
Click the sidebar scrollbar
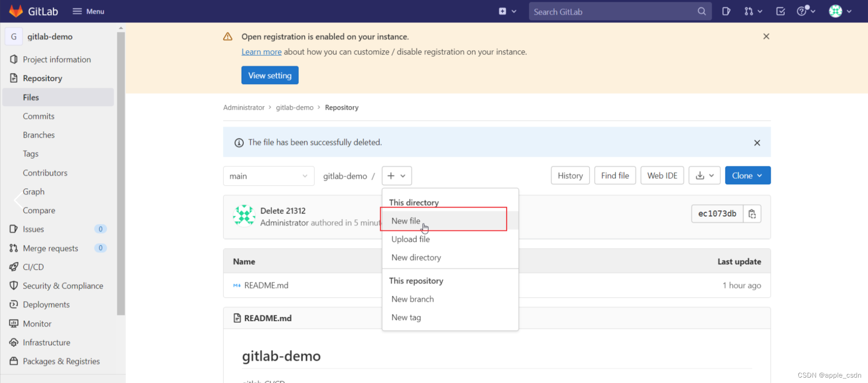(x=121, y=173)
